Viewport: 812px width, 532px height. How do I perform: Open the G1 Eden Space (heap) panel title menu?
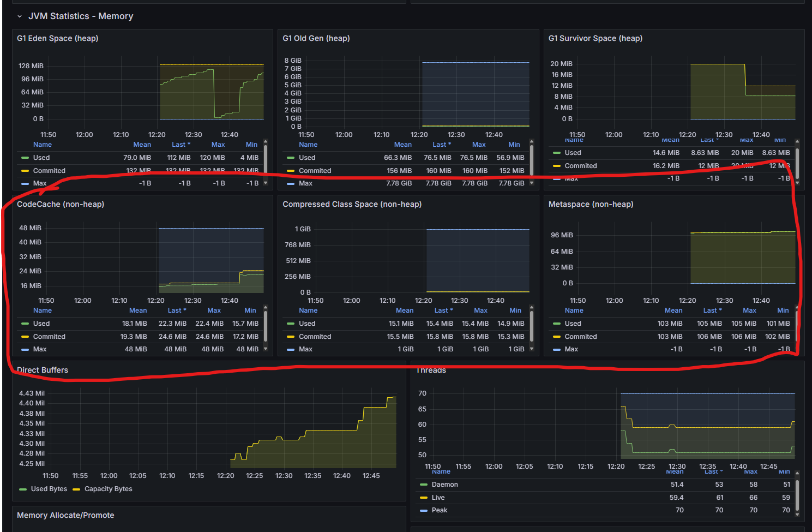click(x=58, y=38)
